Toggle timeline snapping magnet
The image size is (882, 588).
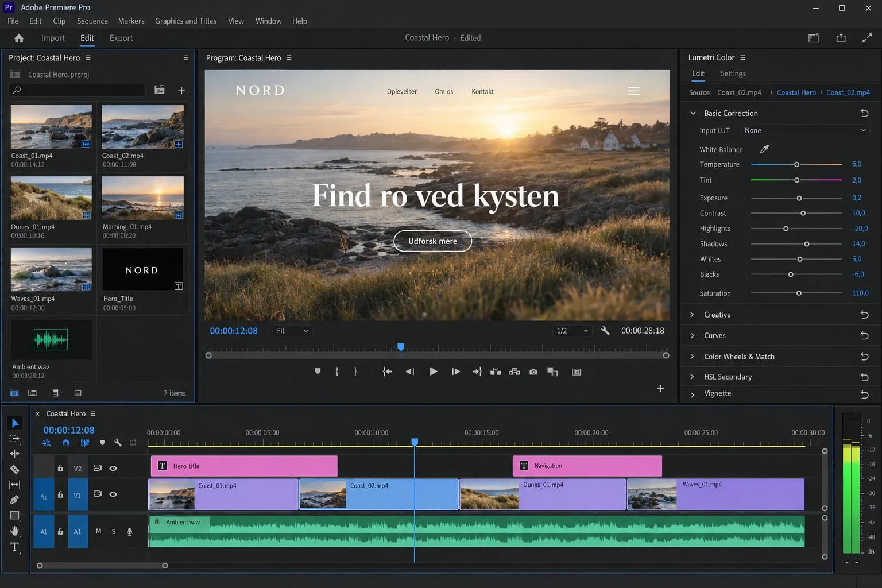66,443
